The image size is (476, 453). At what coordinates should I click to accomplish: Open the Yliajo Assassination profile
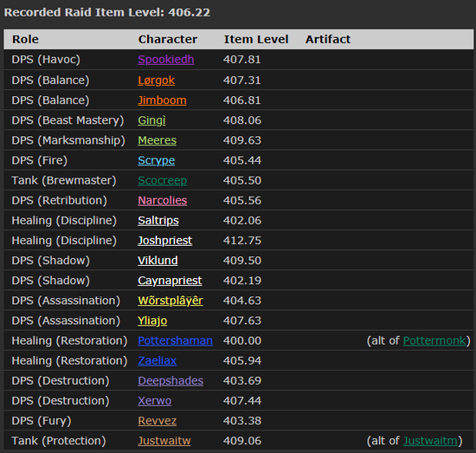[x=152, y=320]
